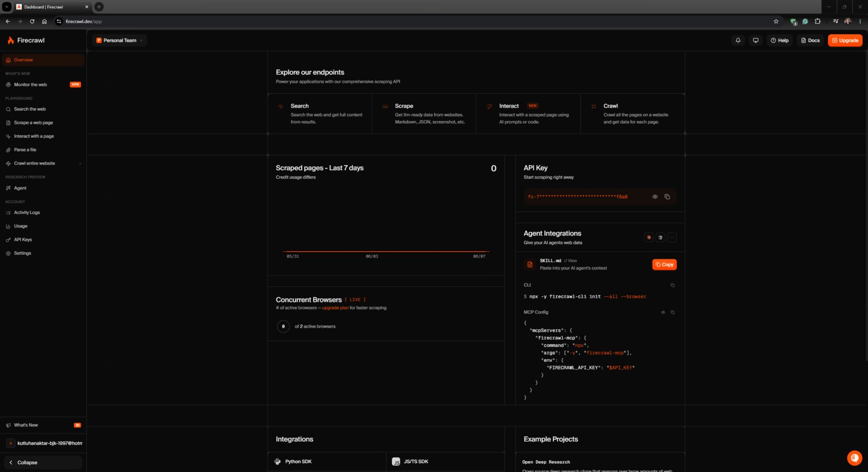Go back in browser
Screen dimensions: 868x472
coord(8,22)
